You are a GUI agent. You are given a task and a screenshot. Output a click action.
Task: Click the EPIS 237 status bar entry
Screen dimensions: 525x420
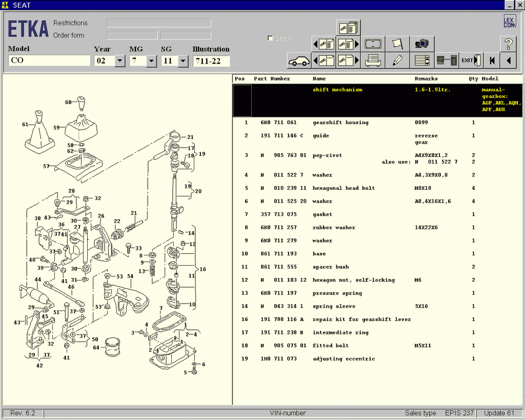coord(459,413)
